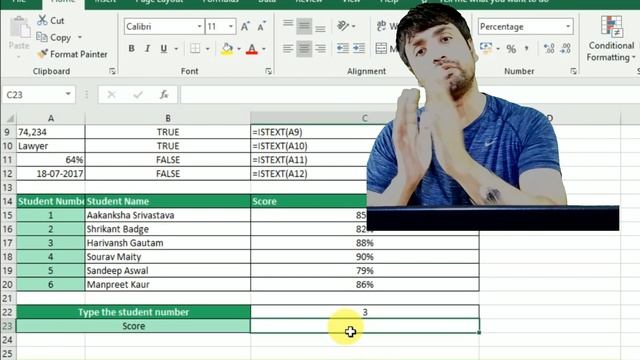Apply red font color
The width and height of the screenshot is (640, 360).
pos(252,49)
